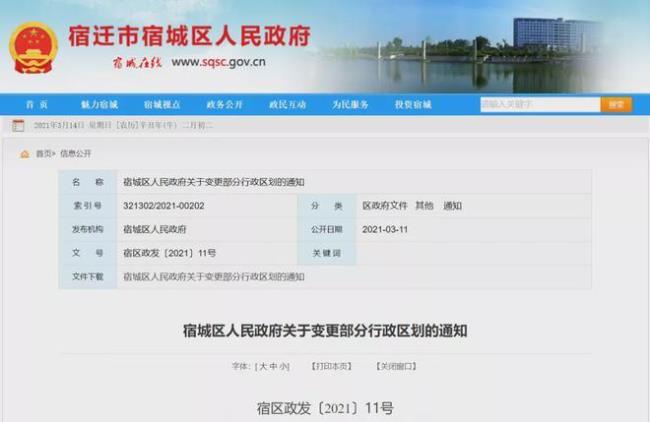
Task: Select the index number 321302/2021-00202
Action: 164,206
